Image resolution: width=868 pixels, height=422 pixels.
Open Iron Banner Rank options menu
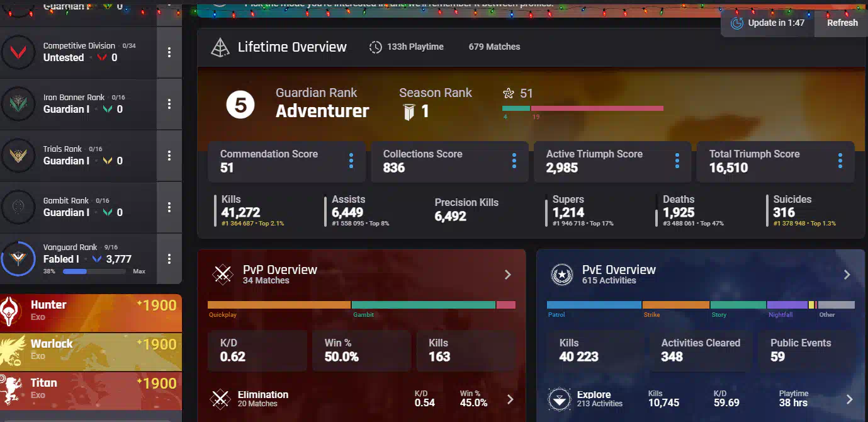(x=169, y=104)
